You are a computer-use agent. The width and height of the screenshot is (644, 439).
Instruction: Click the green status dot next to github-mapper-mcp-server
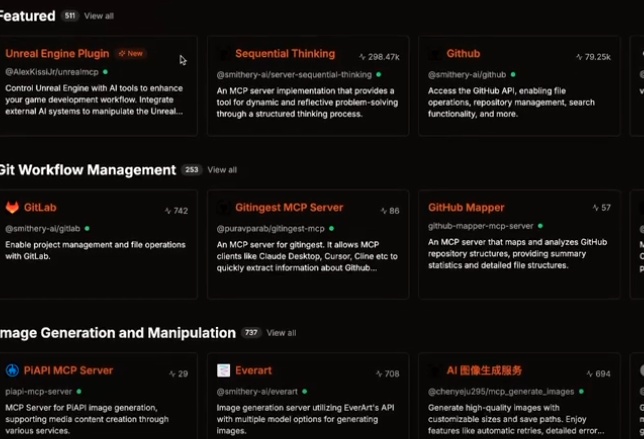540,226
